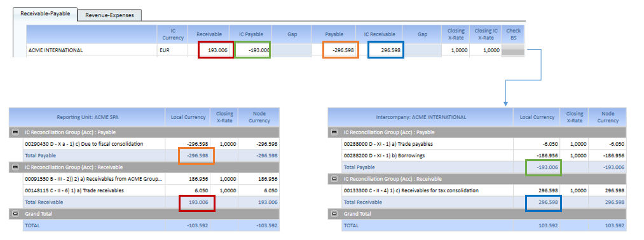This screenshot has width=644, height=240.
Task: Collapse Payable group in ACME INTERNATIONAL table
Action: pyautogui.click(x=334, y=132)
